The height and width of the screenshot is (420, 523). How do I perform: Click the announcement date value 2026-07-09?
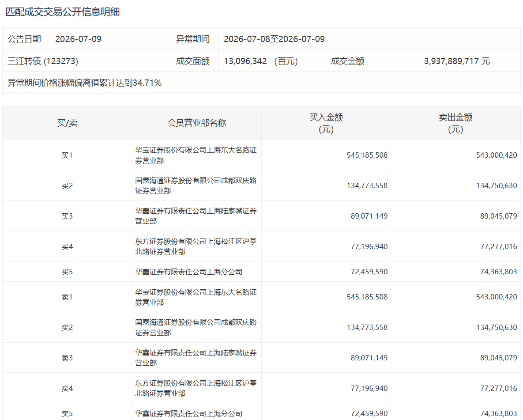(x=79, y=39)
